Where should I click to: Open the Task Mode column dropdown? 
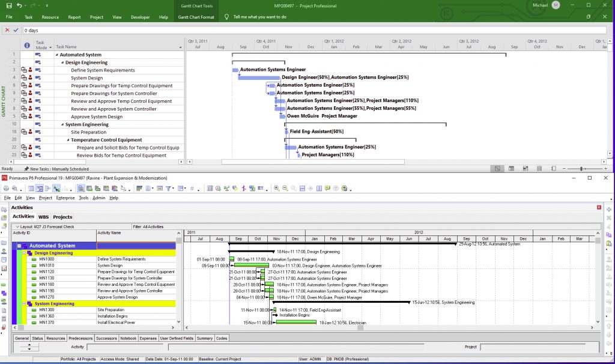(x=50, y=48)
